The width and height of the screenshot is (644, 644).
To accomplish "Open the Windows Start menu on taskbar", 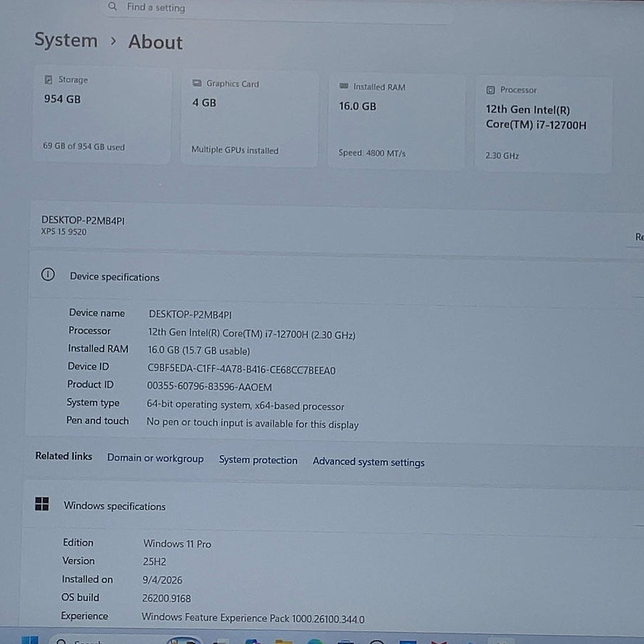I will [x=29, y=640].
